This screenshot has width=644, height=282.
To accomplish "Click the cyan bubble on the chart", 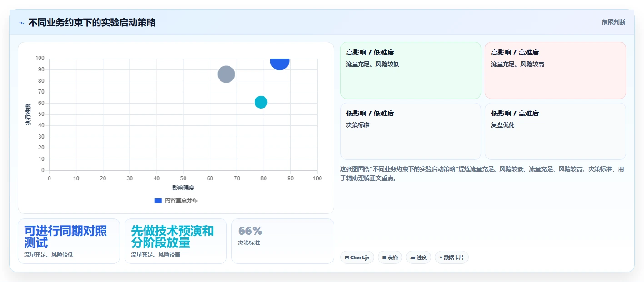I will 261,102.
